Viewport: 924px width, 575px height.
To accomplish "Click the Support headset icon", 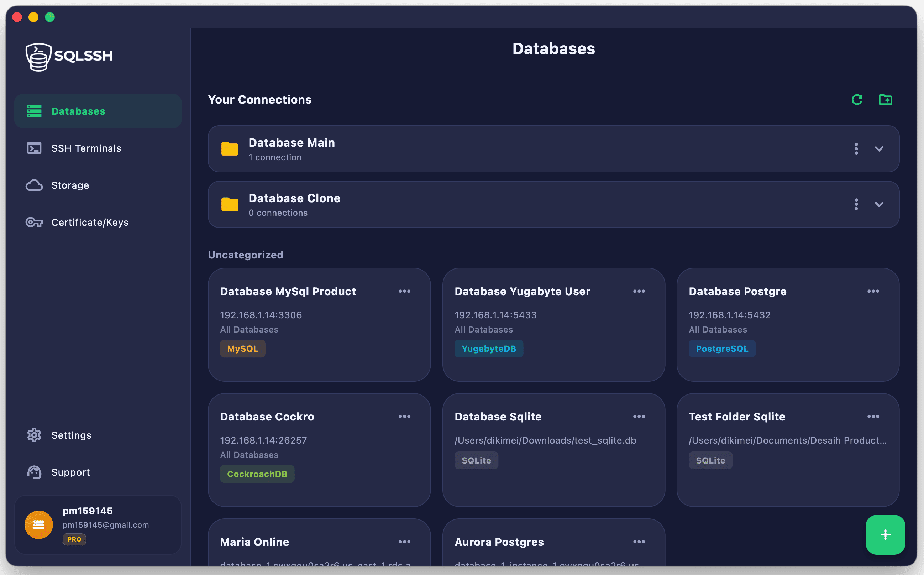I will (34, 472).
